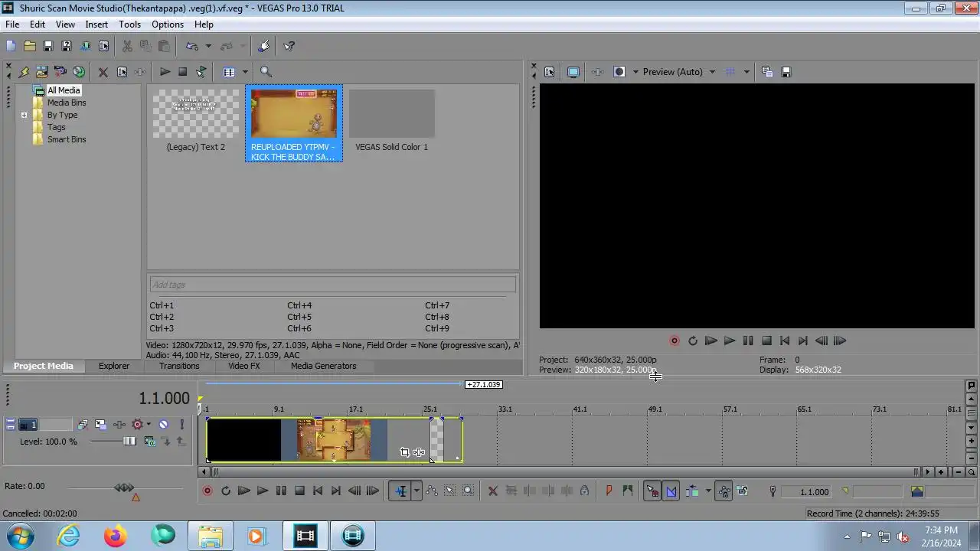The width and height of the screenshot is (980, 551).
Task: Click the Add tags input field
Action: pyautogui.click(x=332, y=285)
